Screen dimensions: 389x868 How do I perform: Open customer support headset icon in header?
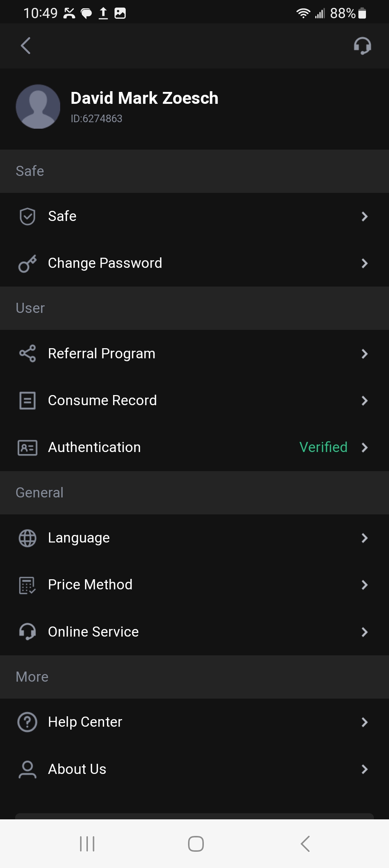362,46
